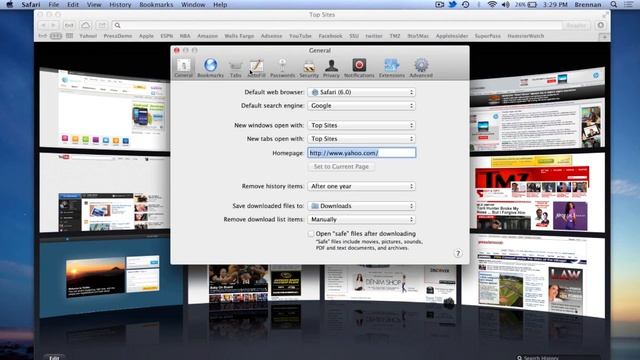Expand New tabs open with dropdown

point(362,139)
